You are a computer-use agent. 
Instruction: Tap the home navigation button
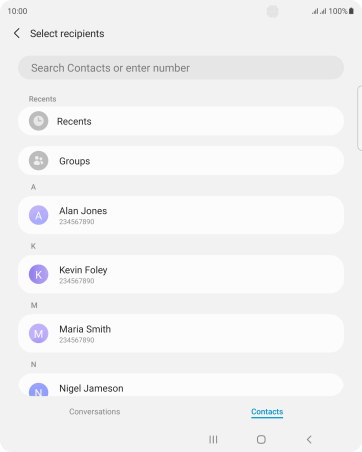261,440
